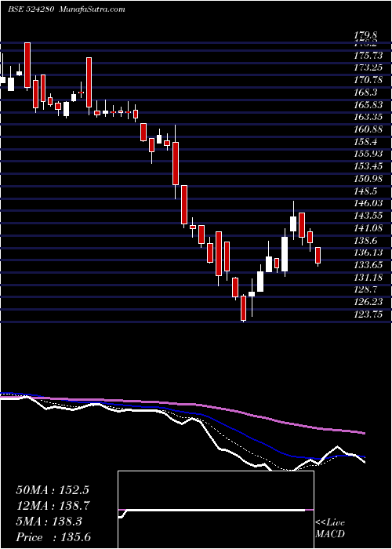This screenshot has width=392, height=549.
Task: Click the 175.73 price axis label
Action: [x=368, y=56]
